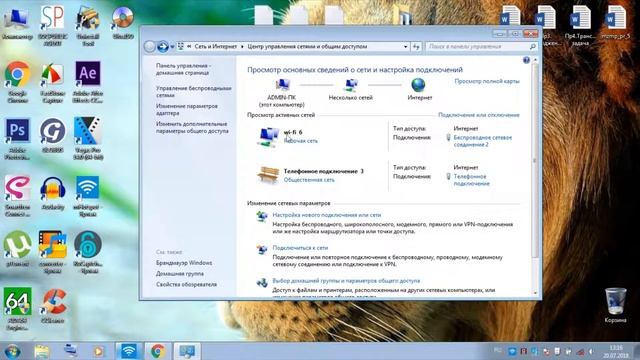Click the media player taskbar icon
640x360 pixels.
pyautogui.click(x=98, y=351)
